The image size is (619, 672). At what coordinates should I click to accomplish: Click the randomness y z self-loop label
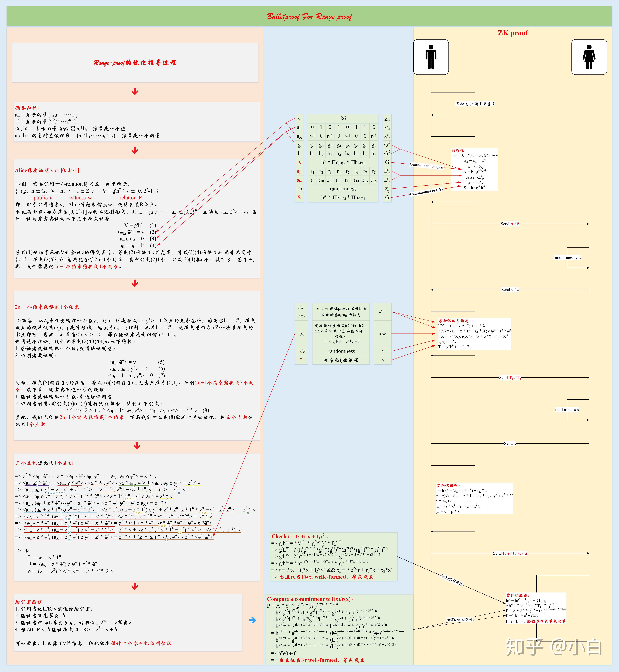[x=567, y=257]
